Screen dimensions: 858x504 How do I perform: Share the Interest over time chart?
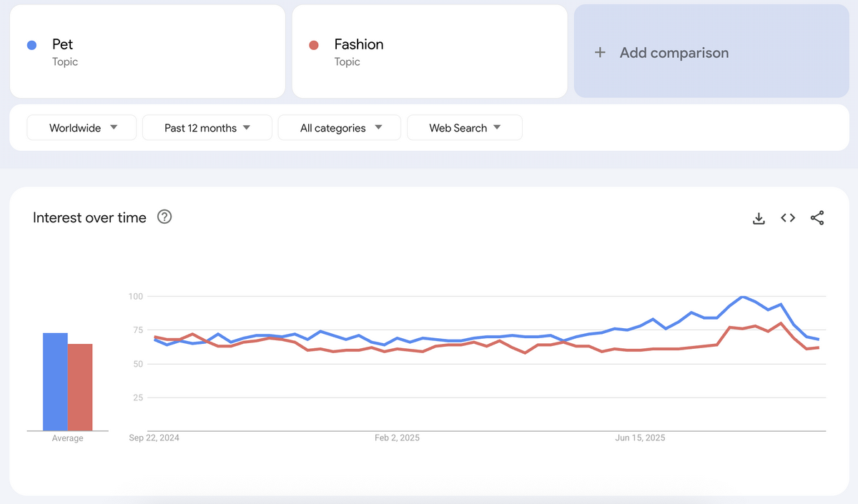click(817, 218)
